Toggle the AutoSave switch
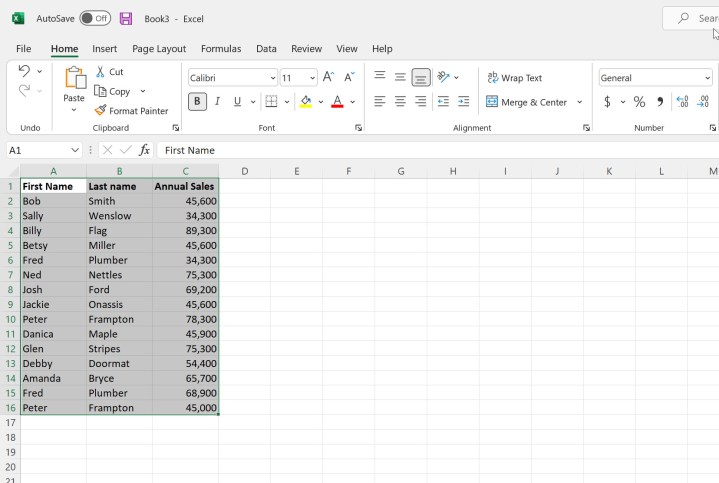 tap(95, 19)
